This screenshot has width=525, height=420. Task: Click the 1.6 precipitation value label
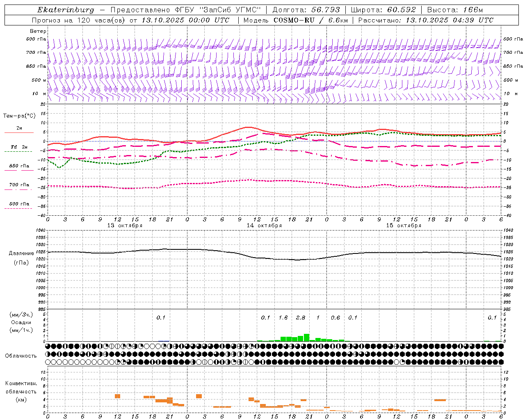[283, 317]
